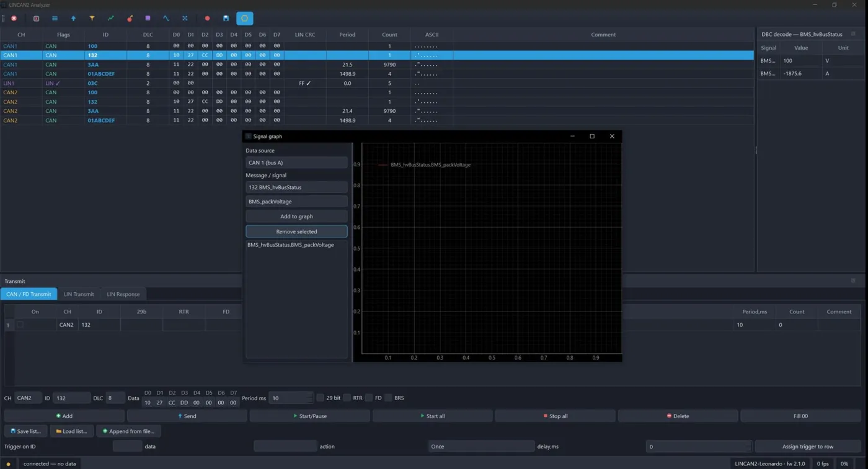Screen dimensions: 868x469
Task: Click the square icon in DBC decode header
Action: [853, 34]
